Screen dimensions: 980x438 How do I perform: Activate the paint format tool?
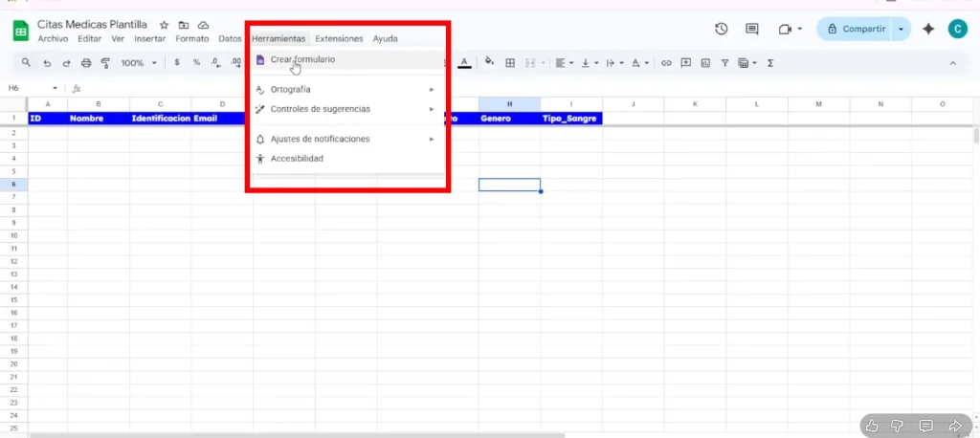(105, 63)
